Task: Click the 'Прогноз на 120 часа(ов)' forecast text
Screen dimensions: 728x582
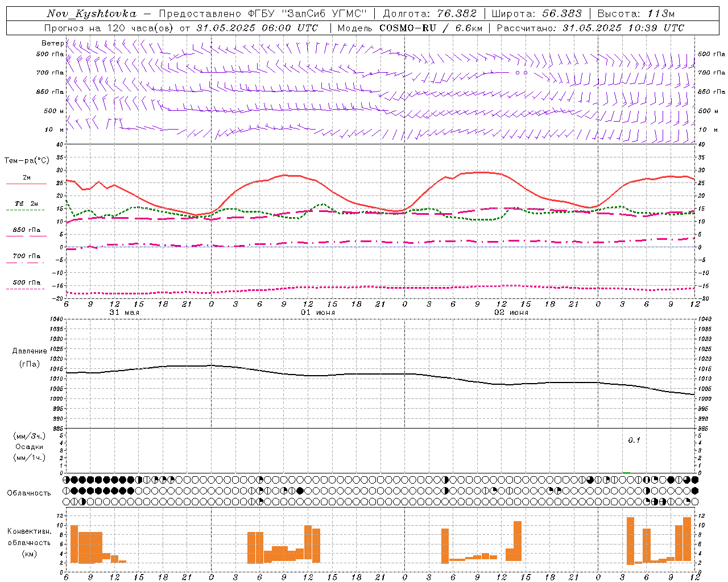Action: (x=110, y=28)
